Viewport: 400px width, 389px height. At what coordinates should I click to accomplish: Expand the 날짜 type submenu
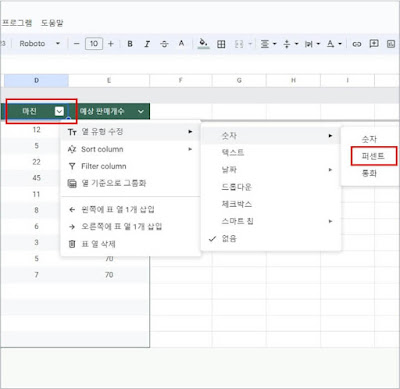(271, 170)
